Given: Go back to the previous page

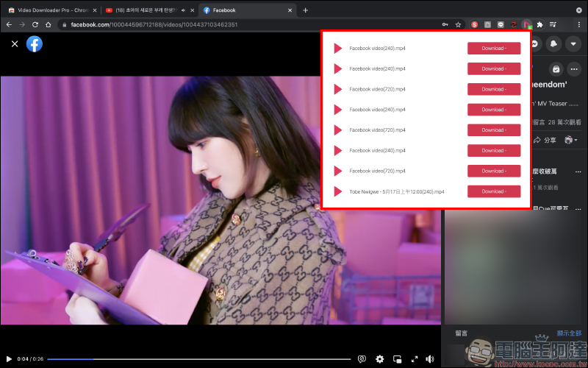Looking at the screenshot, I should (x=9, y=24).
